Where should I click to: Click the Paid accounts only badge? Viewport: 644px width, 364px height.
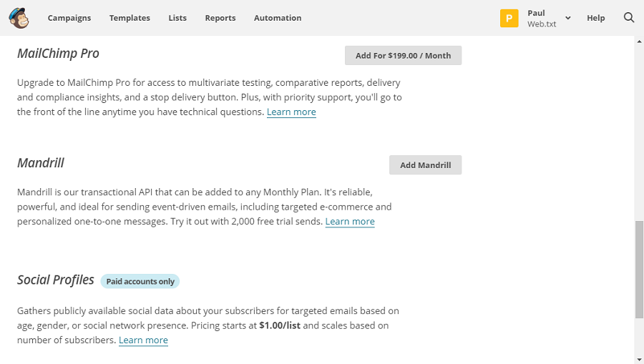click(x=140, y=282)
